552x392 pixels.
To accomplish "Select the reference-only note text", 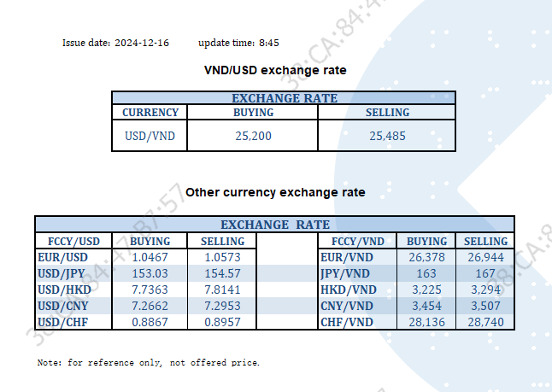I will point(148,362).
